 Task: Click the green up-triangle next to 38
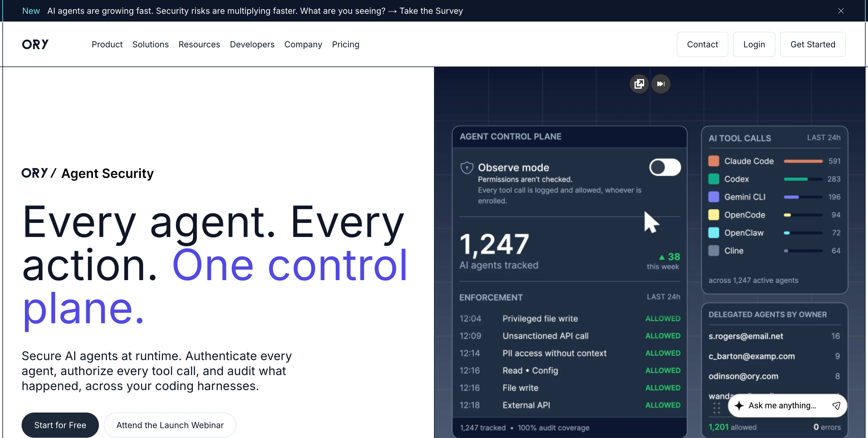(662, 257)
